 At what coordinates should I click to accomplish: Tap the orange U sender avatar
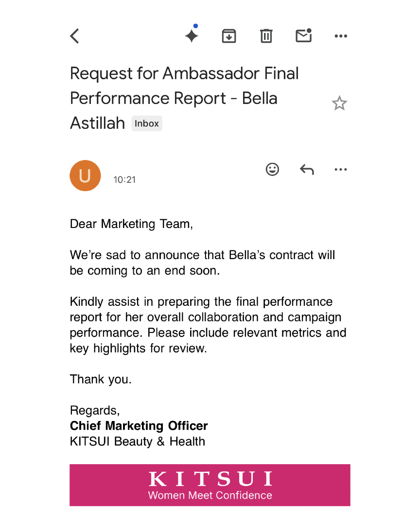coord(85,175)
